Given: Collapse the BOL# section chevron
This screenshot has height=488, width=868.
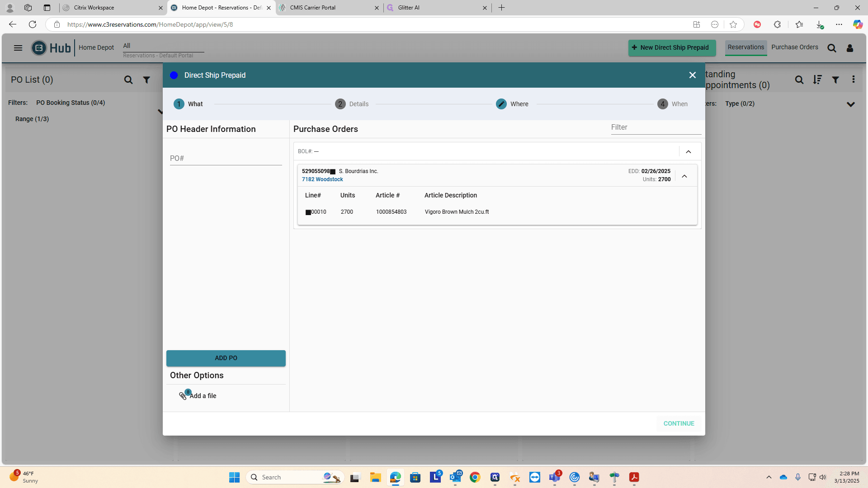Looking at the screenshot, I should pos(689,152).
